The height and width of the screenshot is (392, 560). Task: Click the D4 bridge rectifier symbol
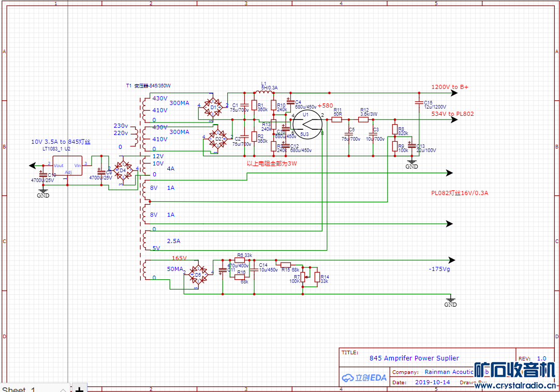pos(122,170)
